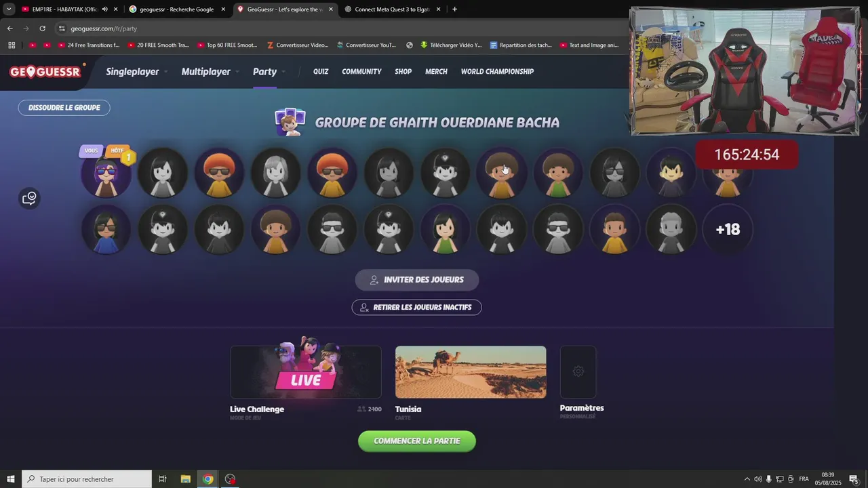Expand the Multiplayer menu
Screen dimensions: 868x488
coord(210,72)
